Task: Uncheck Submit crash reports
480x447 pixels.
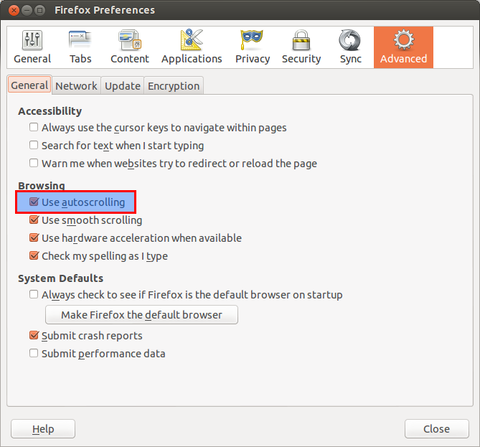Action: pyautogui.click(x=34, y=335)
